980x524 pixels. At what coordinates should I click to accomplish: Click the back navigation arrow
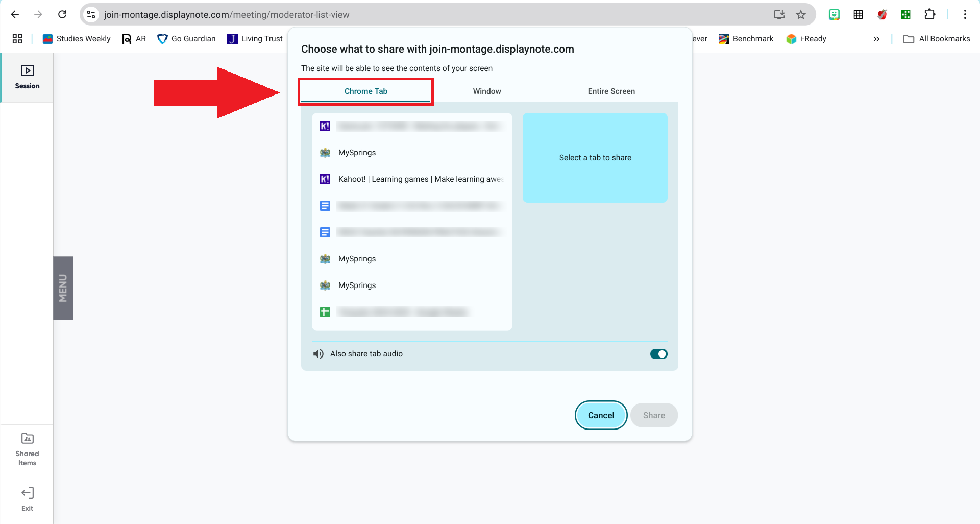[x=15, y=14]
